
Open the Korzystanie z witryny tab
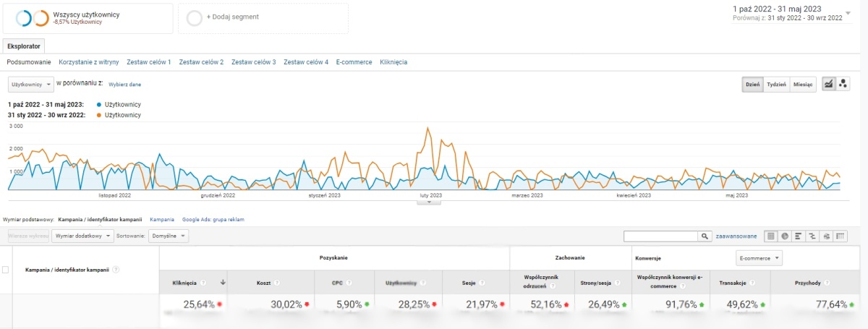click(88, 62)
